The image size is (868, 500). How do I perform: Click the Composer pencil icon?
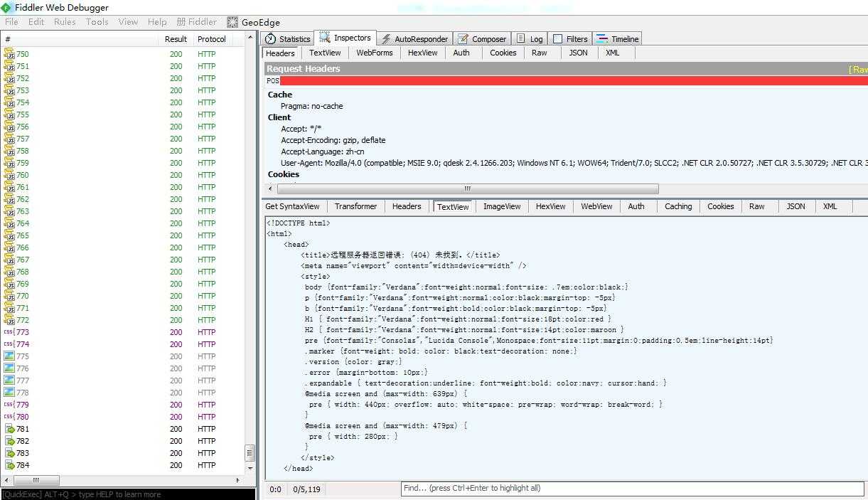464,39
